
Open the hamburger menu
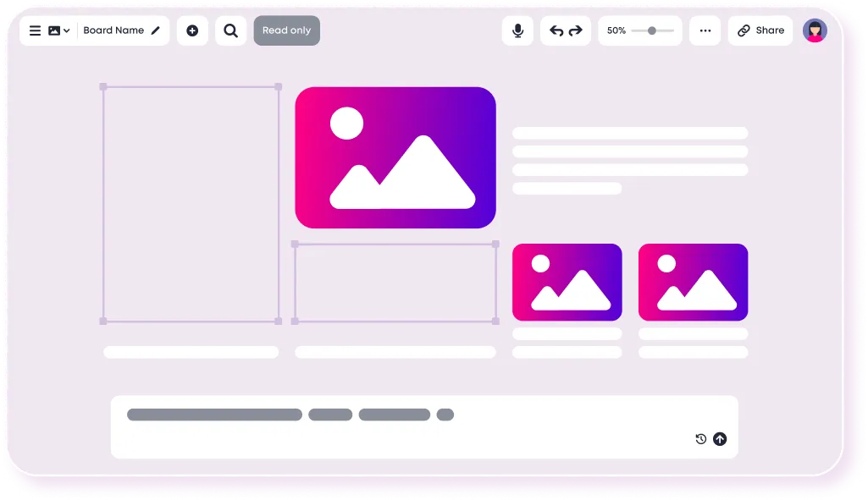(x=35, y=30)
